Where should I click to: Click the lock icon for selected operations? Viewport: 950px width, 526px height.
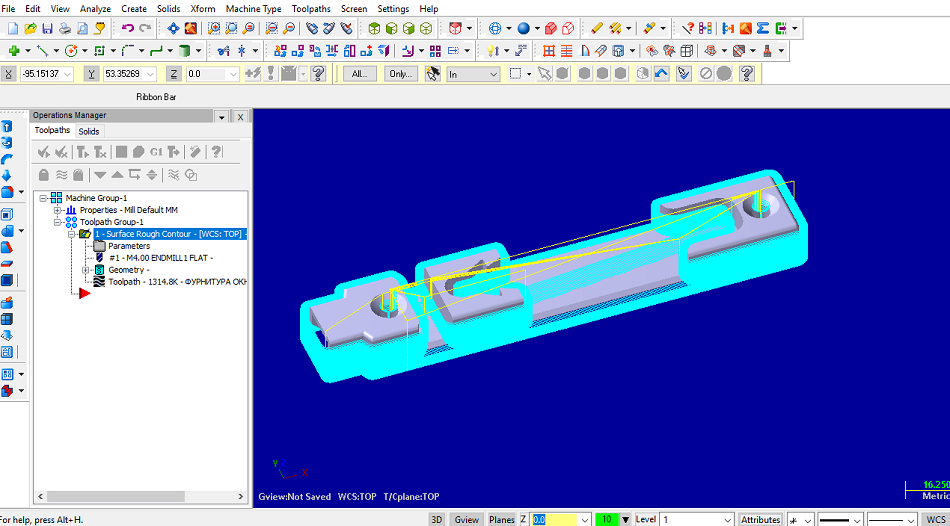click(44, 175)
